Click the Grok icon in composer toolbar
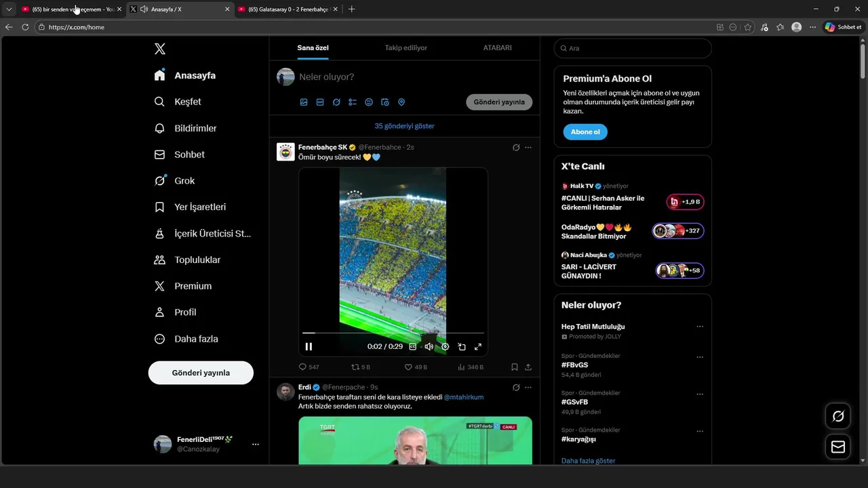 (336, 102)
